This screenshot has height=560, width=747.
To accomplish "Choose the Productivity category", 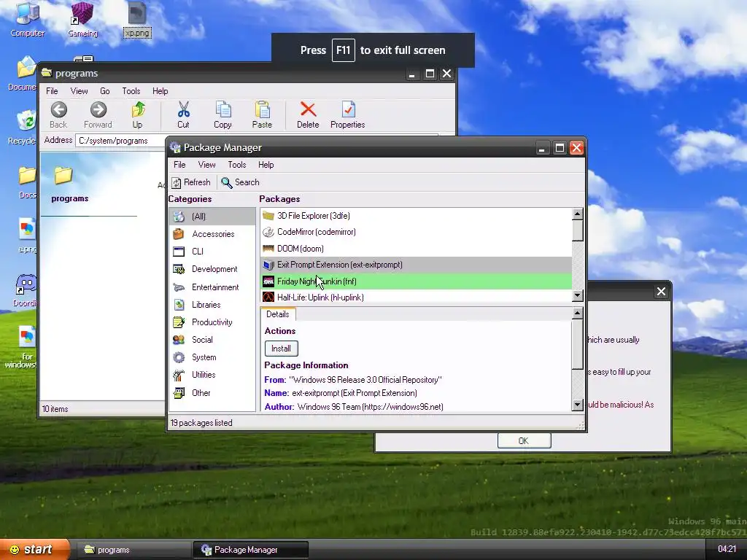I will tap(212, 322).
